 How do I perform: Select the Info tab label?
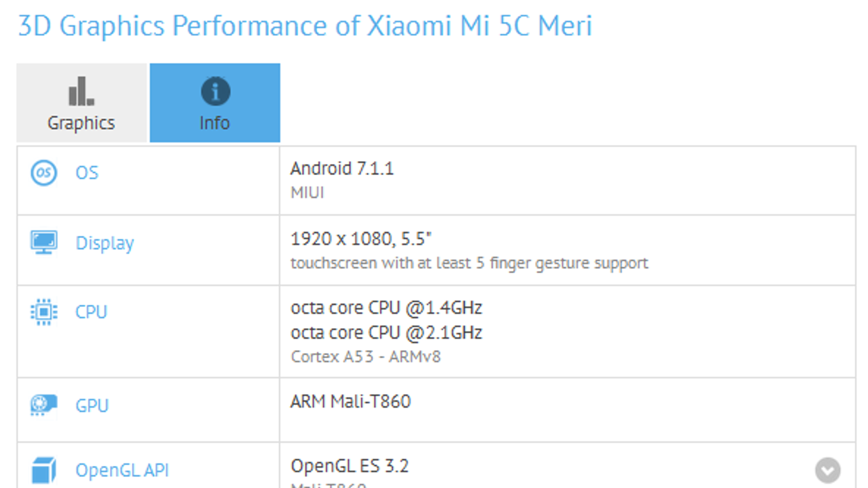(x=215, y=123)
